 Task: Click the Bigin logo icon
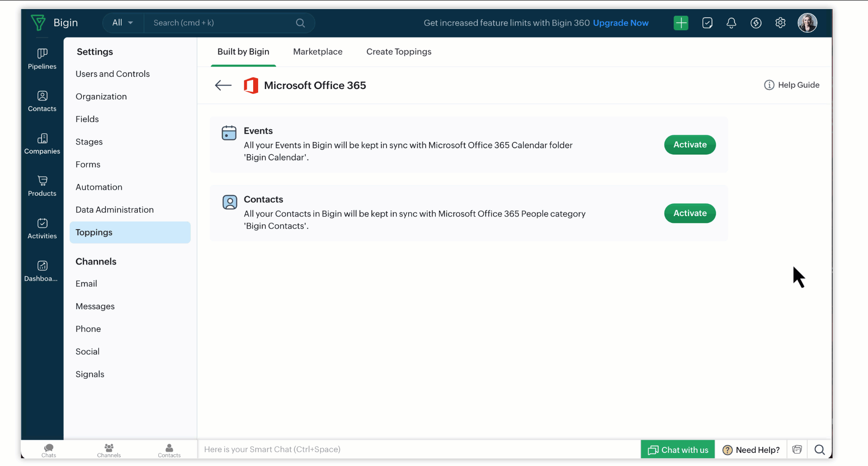pos(38,23)
